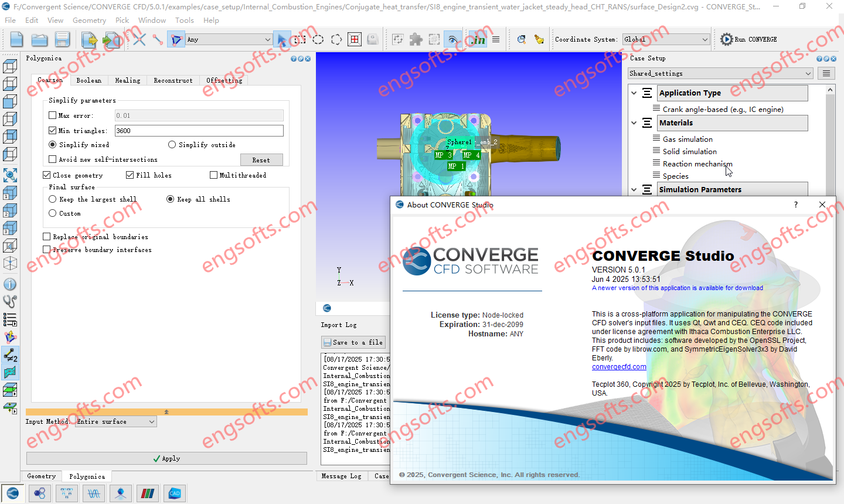Click the yellow broom clean-up icon
The width and height of the screenshot is (844, 504).
pyautogui.click(x=539, y=39)
